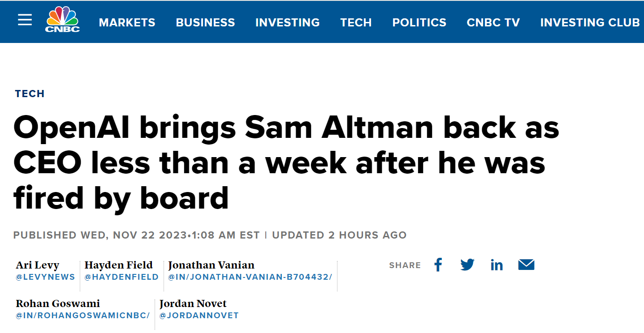Go to the Business section

pyautogui.click(x=205, y=22)
